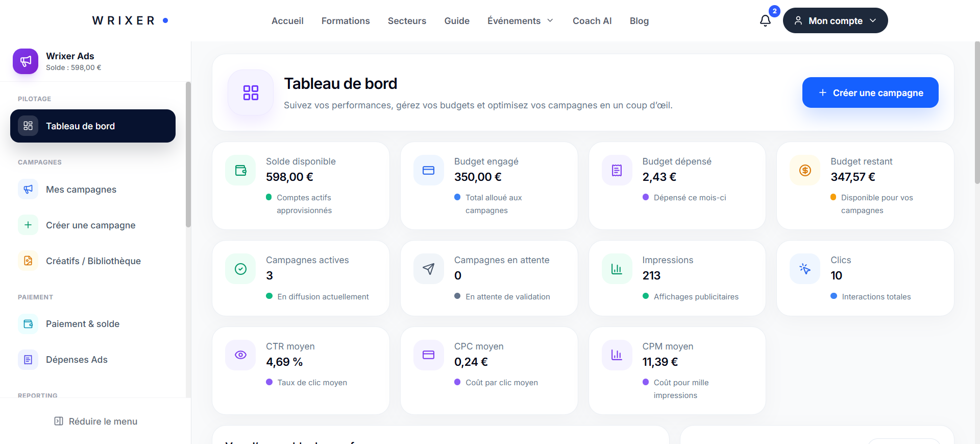The image size is (980, 444).
Task: Collapse sidebar with Réduire le menu
Action: point(95,422)
